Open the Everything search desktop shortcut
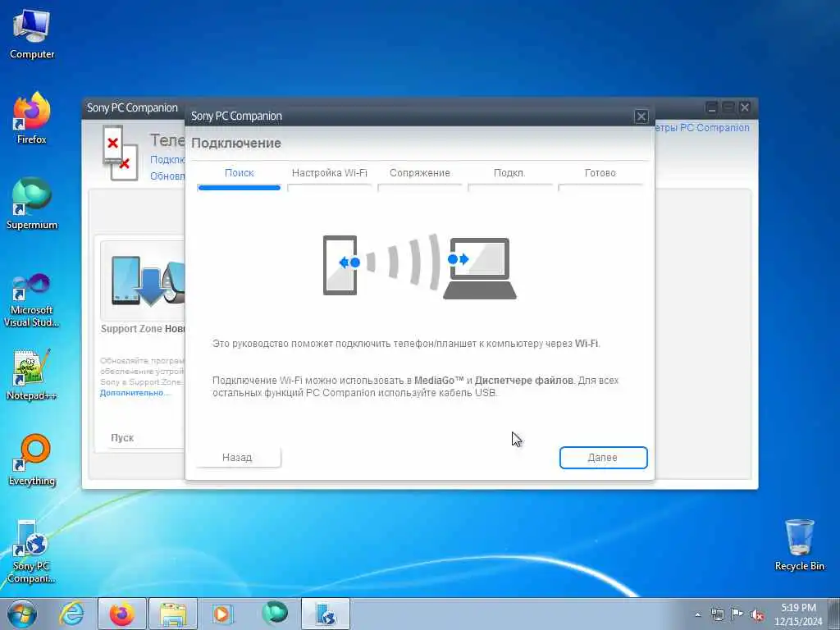The width and height of the screenshot is (840, 630). tap(32, 459)
